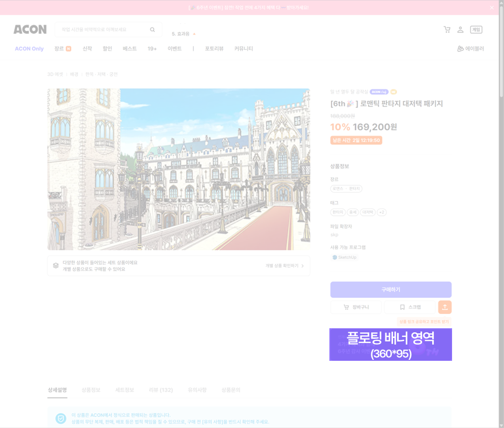Open the 장르 menu
This screenshot has height=428, width=504.
point(62,48)
